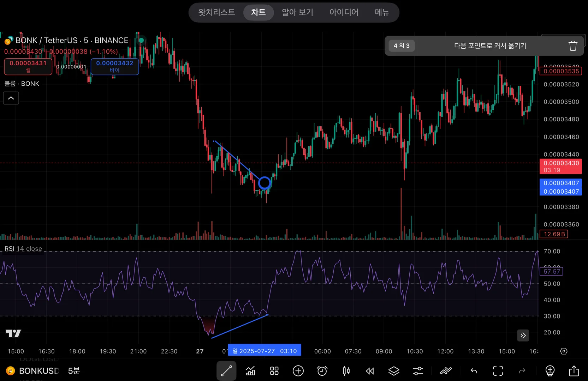Open the 5분 timeframe selector
Viewport: 588px width, 381px height.
coord(74,371)
